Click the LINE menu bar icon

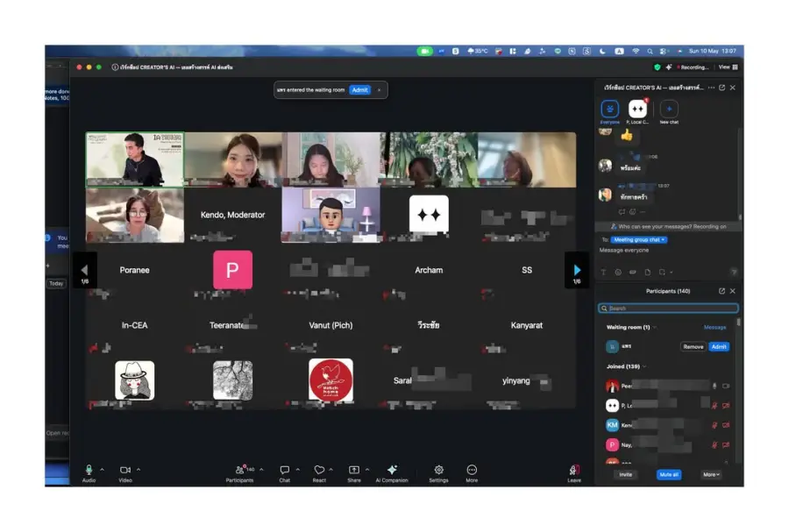558,52
